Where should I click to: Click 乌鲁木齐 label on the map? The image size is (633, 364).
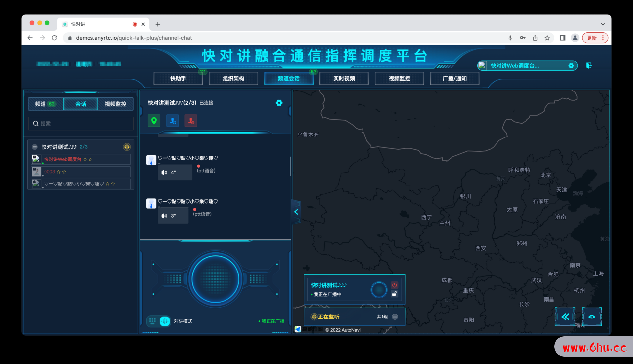pos(308,134)
